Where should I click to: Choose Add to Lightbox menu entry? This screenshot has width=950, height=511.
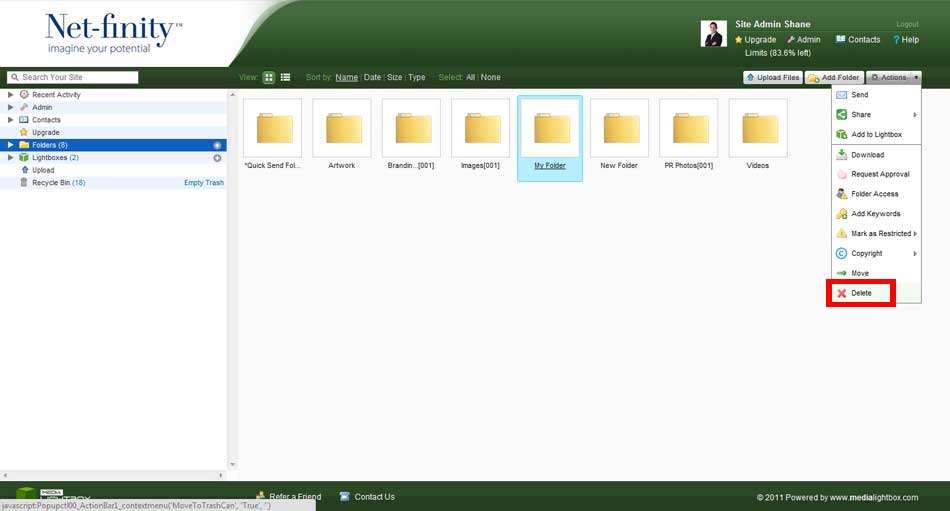pos(875,134)
